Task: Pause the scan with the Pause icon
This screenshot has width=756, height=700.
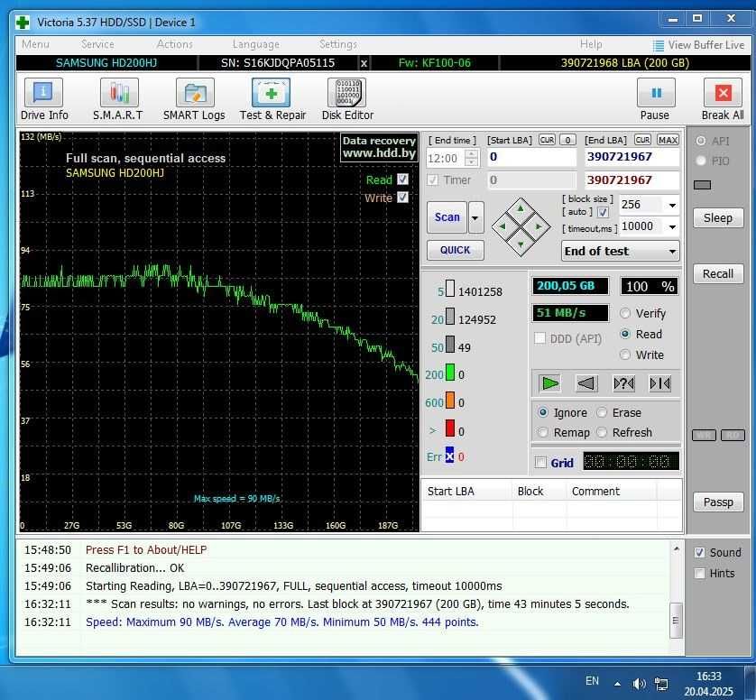Action: [656, 92]
